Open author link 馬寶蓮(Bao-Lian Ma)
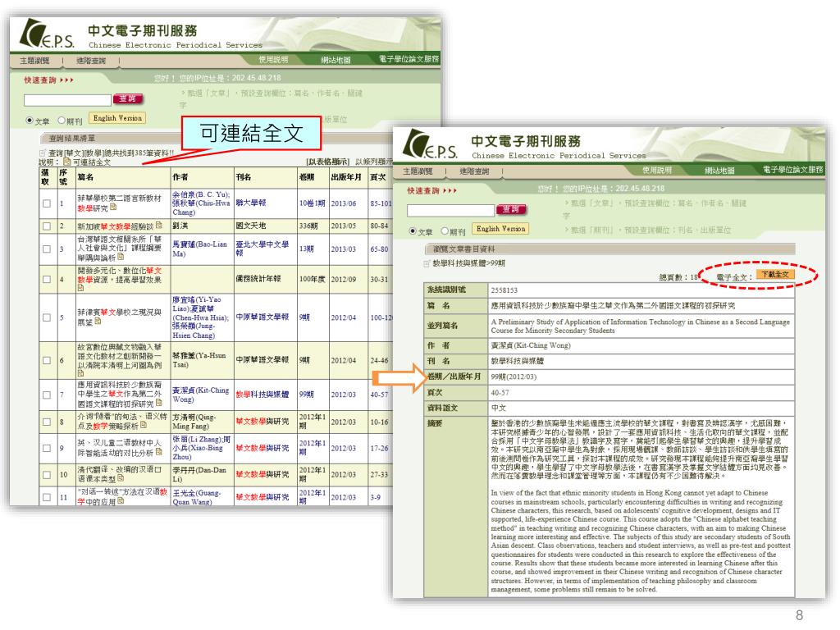This screenshot has width=840, height=630. [x=200, y=249]
